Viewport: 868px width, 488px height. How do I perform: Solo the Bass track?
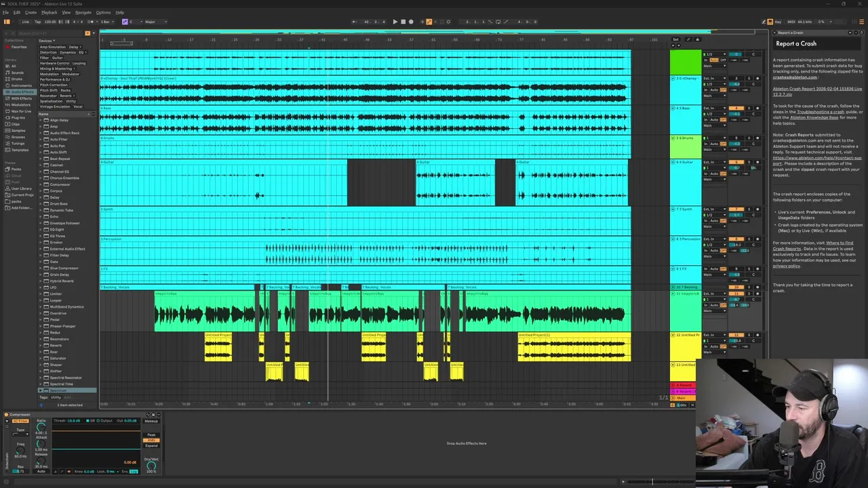(749, 108)
